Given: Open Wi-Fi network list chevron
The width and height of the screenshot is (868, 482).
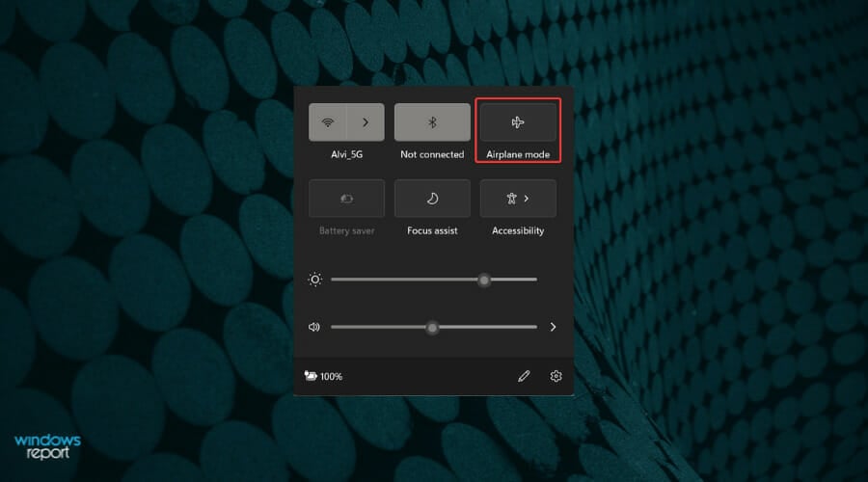Looking at the screenshot, I should [x=366, y=122].
